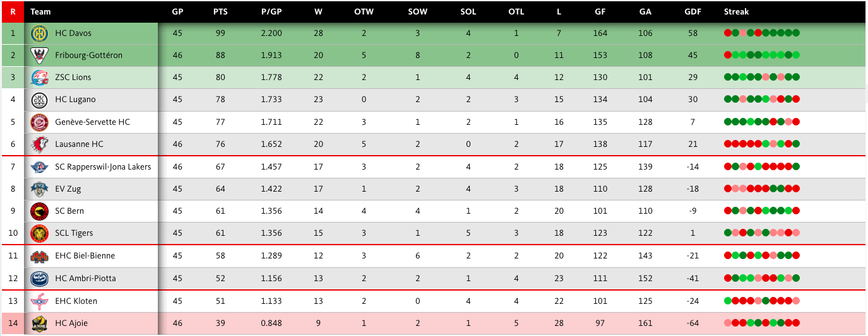Open the EHC Biel-Bienne team name

85,256
